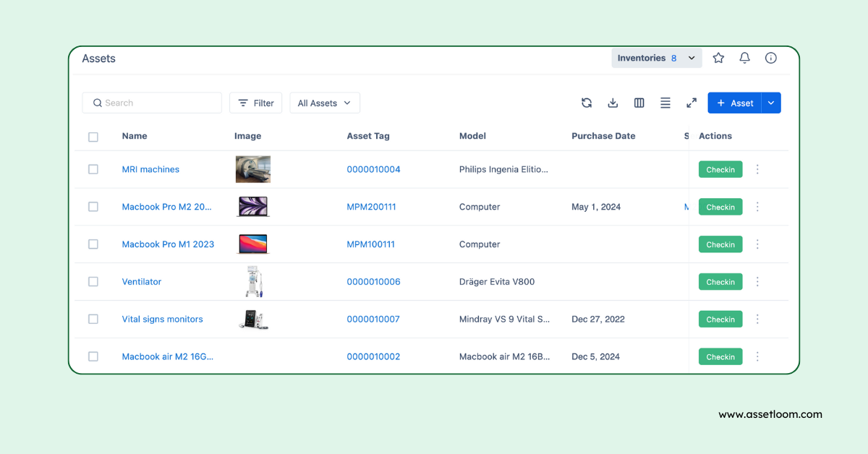Checkin asset 0000010002
The height and width of the screenshot is (454, 868).
720,356
